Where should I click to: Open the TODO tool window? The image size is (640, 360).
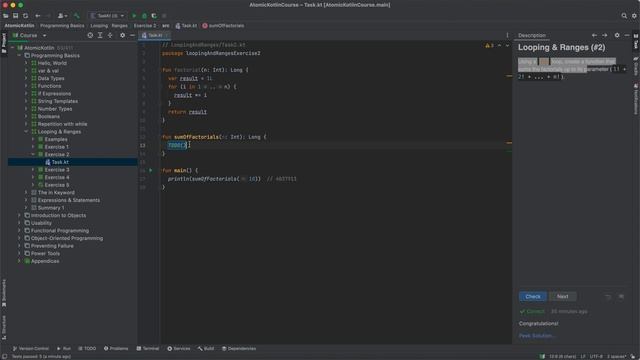[87, 349]
